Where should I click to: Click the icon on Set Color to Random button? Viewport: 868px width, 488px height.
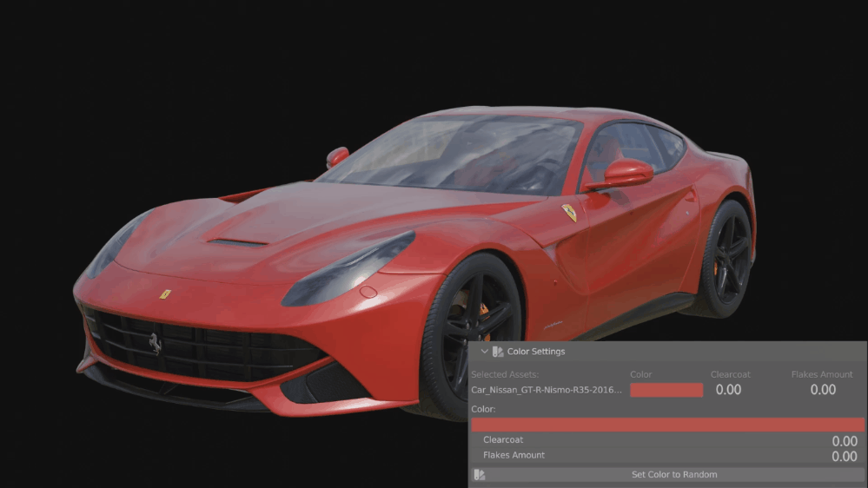click(480, 475)
